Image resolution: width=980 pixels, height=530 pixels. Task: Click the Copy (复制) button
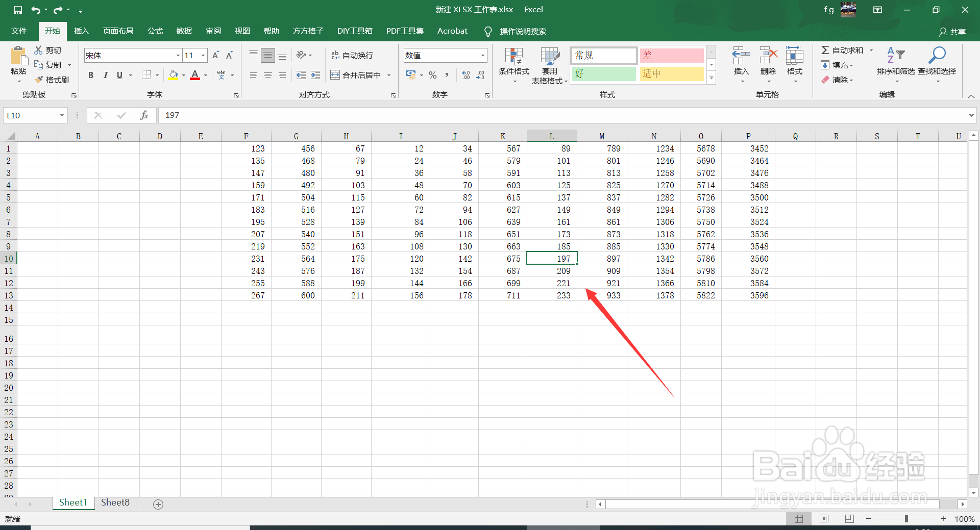click(x=48, y=65)
